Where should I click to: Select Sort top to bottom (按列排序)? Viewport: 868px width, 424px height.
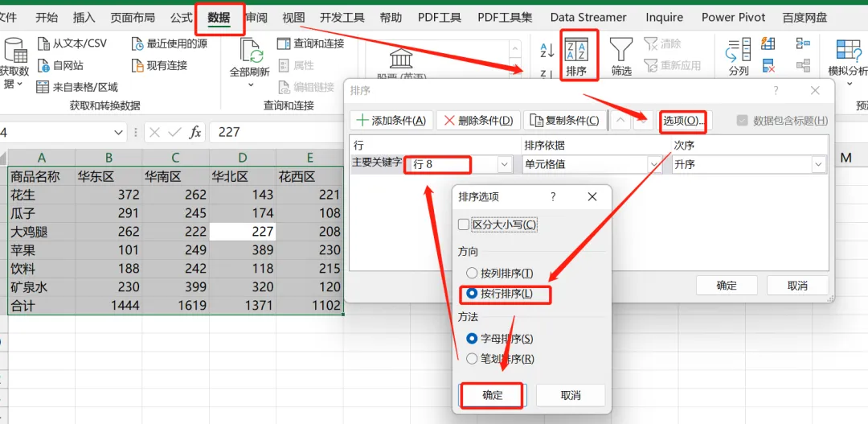472,273
